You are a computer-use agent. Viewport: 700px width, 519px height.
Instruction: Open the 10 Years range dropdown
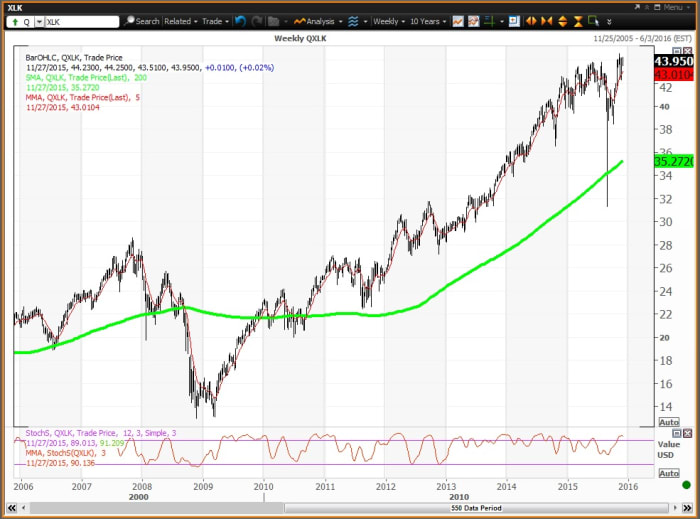428,21
